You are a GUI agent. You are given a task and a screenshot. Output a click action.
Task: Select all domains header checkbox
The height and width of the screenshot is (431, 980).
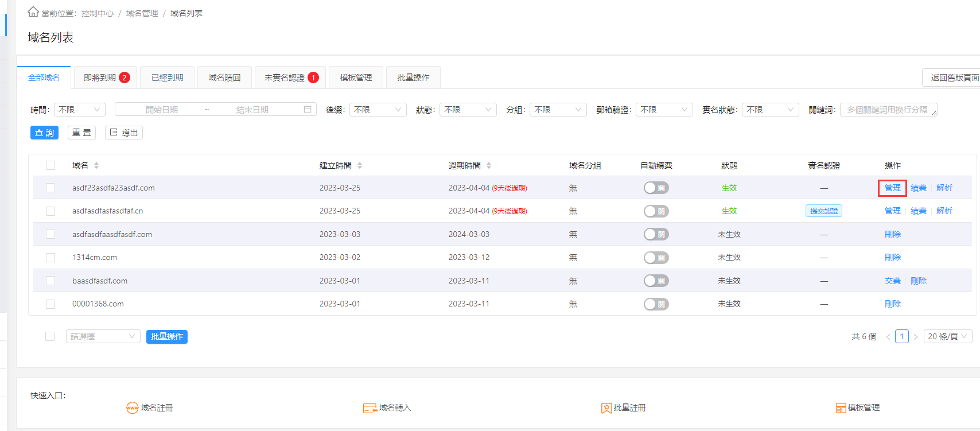(x=50, y=165)
